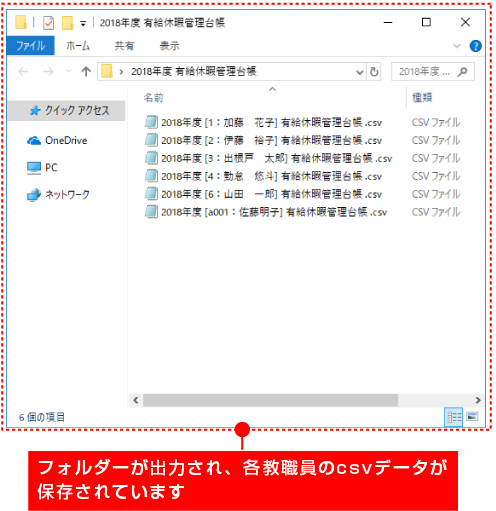Expand the ribbon with the chevron arrow
496x511 pixels.
(457, 46)
